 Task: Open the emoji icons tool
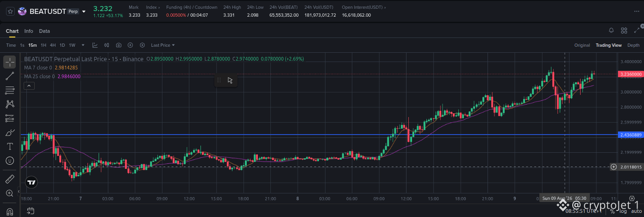pyautogui.click(x=10, y=161)
